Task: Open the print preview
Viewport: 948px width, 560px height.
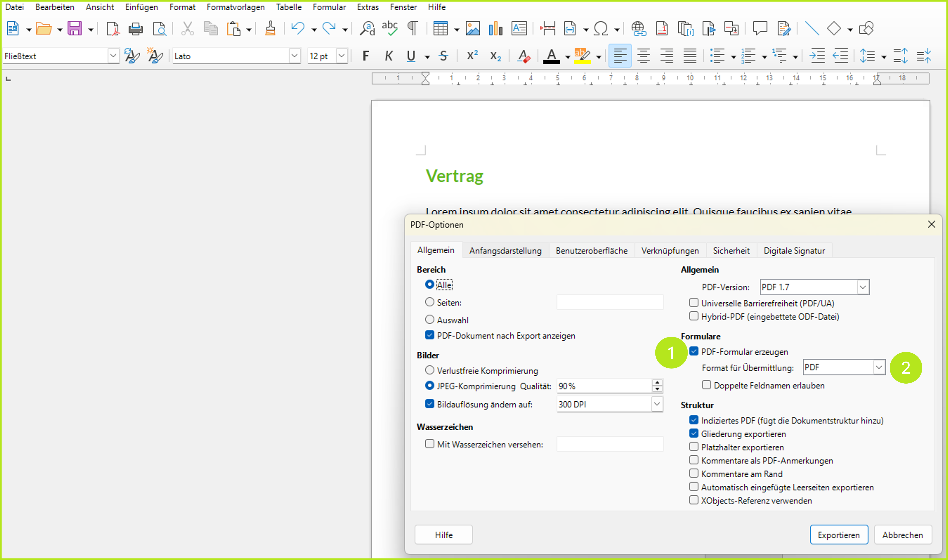Action: tap(159, 28)
